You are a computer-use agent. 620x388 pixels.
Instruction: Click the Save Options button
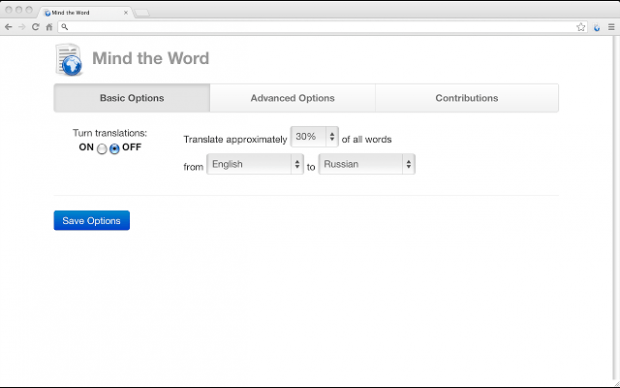92,220
